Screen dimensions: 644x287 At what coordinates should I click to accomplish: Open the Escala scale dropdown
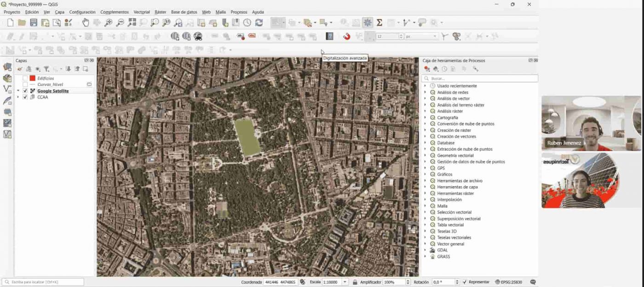[345, 282]
